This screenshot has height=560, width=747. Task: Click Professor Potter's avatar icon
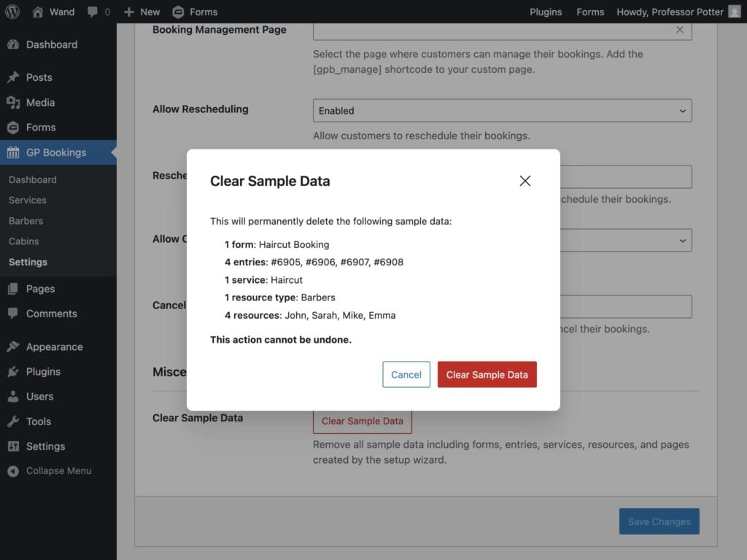(x=734, y=12)
